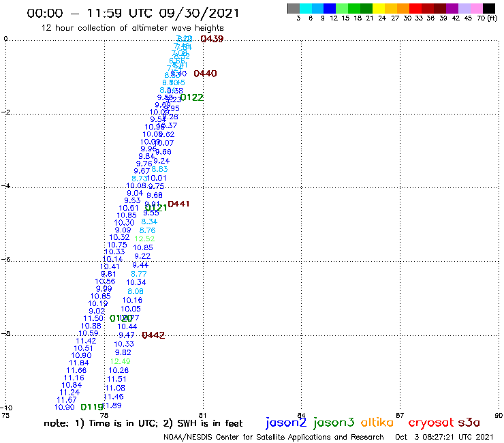Select the NOAA/NESDIS Center credit line
Screen dimensions: 504x443
(x=274, y=438)
